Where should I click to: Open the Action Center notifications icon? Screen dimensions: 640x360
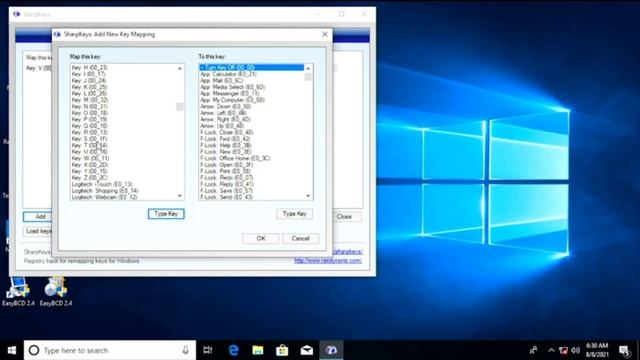(x=624, y=350)
